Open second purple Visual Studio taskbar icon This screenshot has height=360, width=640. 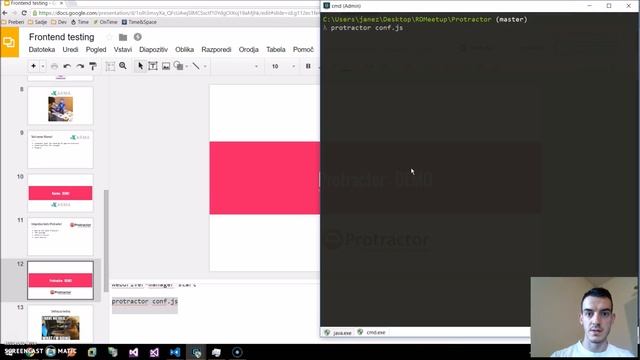pos(154,352)
